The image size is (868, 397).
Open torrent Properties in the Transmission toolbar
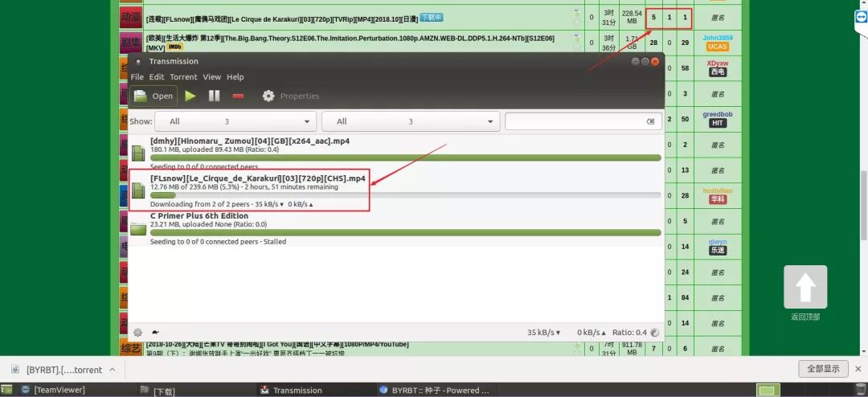291,96
